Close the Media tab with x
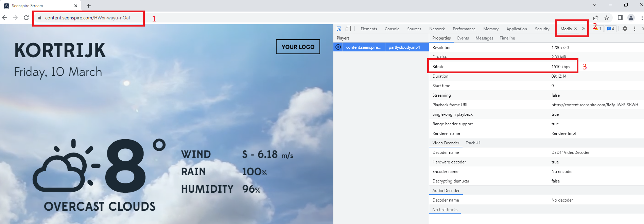The width and height of the screenshot is (644, 224). click(575, 29)
